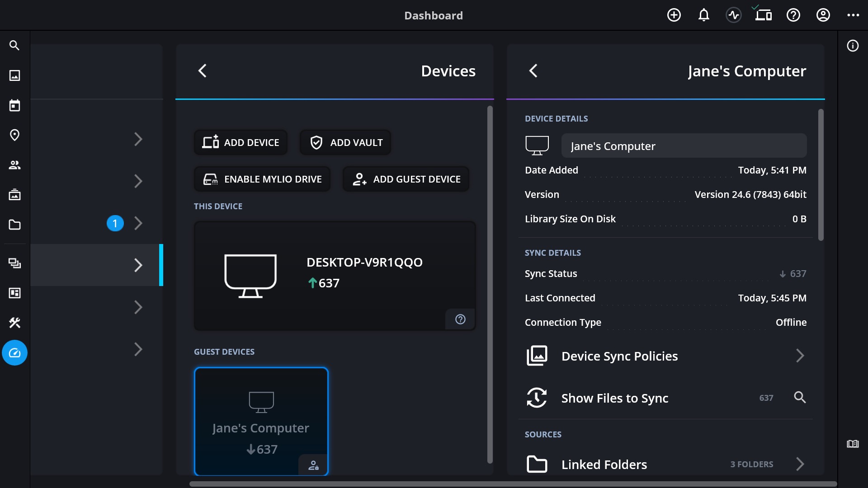Viewport: 868px width, 488px height.
Task: Open the Map location pin icon
Action: [14, 135]
